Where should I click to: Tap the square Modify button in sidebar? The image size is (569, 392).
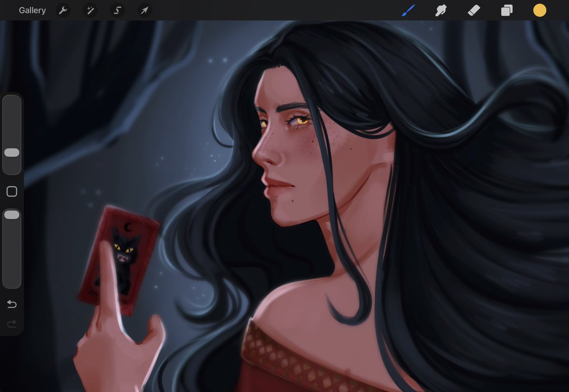[12, 191]
